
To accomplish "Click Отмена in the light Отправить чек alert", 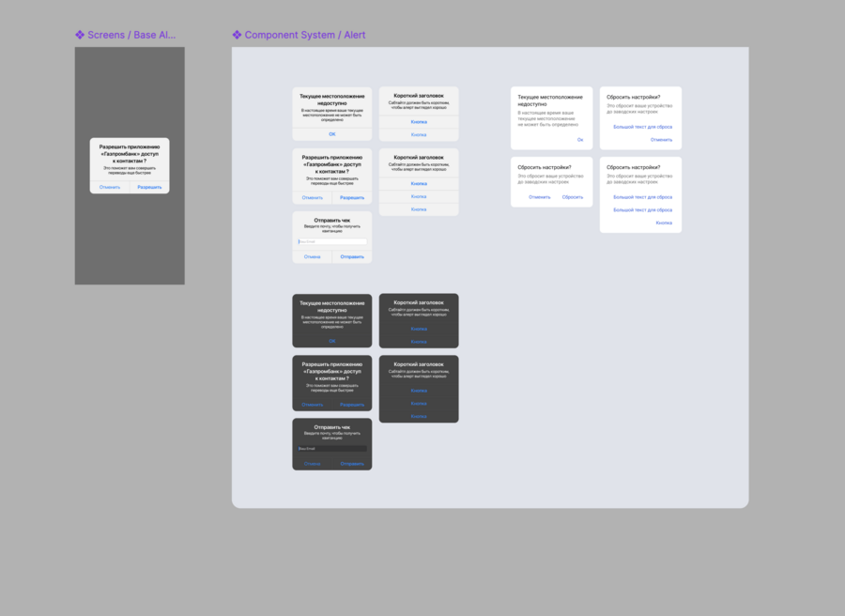I will pyautogui.click(x=312, y=256).
